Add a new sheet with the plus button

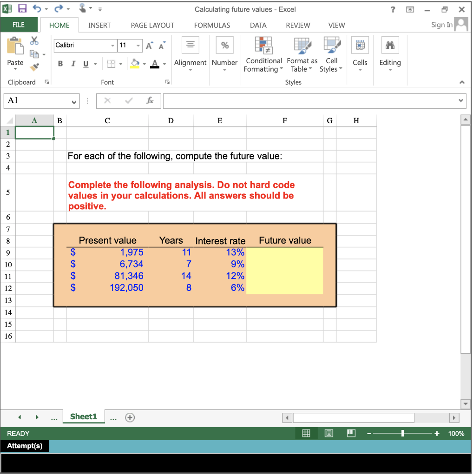[x=130, y=417]
